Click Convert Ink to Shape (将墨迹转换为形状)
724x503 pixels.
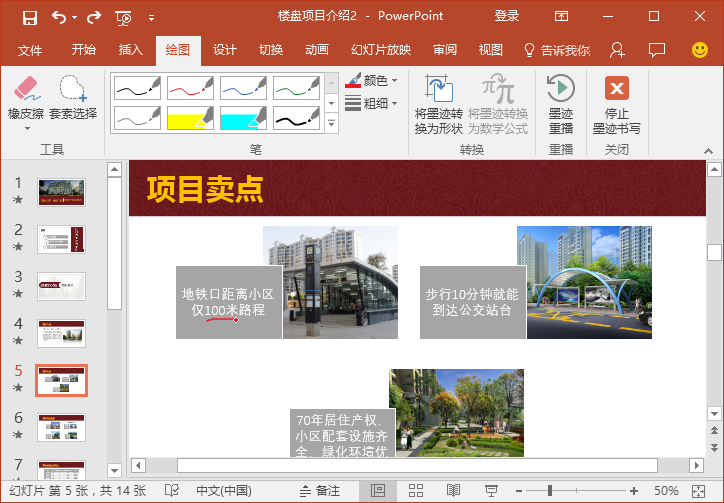point(438,104)
